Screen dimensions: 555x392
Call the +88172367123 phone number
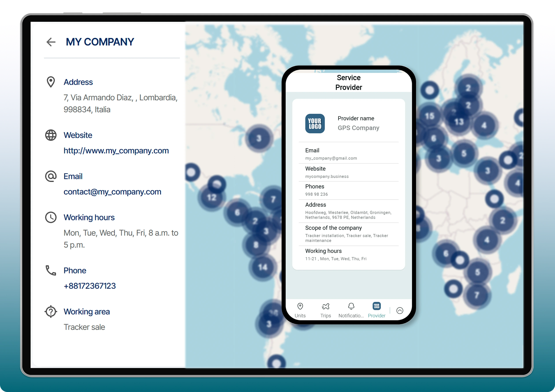pos(90,286)
